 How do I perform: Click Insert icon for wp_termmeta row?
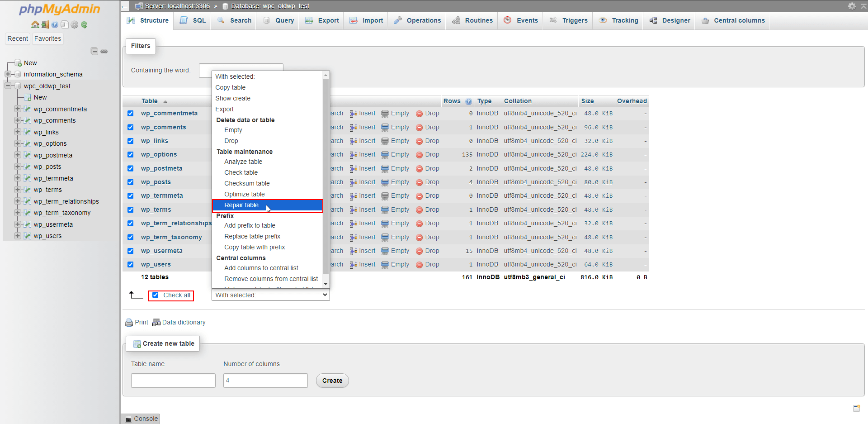click(353, 196)
